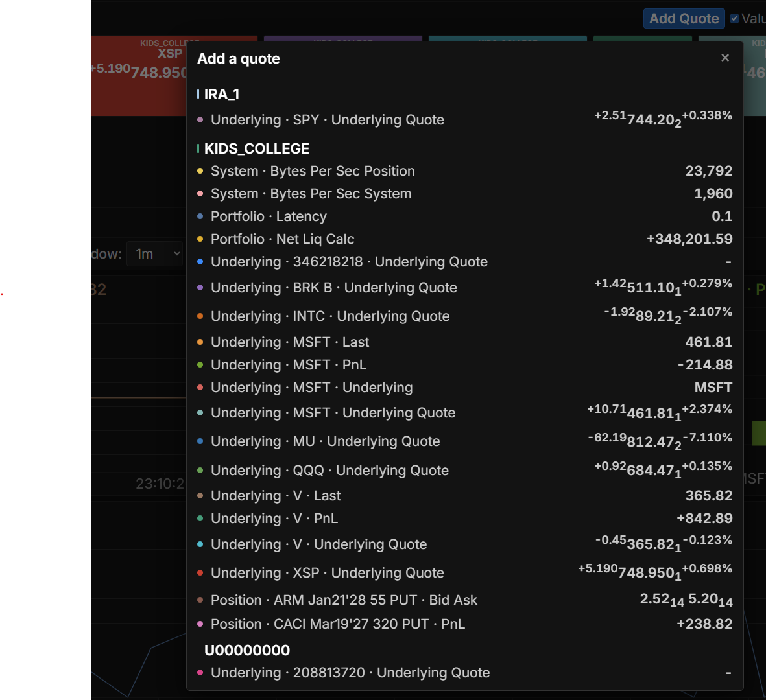Viewport: 766px width, 700px height.
Task: Choose System Bytes Per Sec System
Action: coord(464,194)
